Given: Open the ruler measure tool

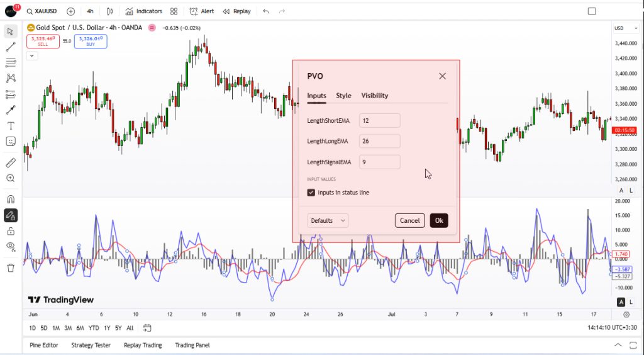Looking at the screenshot, I should click(11, 162).
